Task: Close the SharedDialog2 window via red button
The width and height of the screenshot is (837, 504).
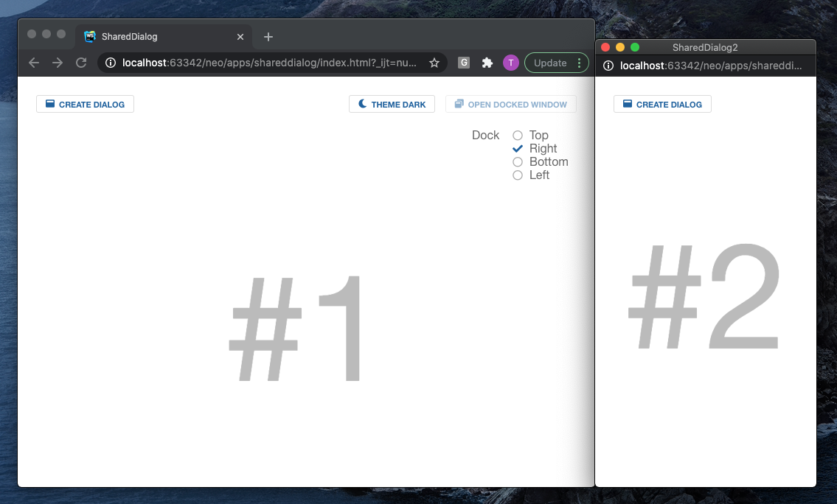Action: tap(605, 47)
